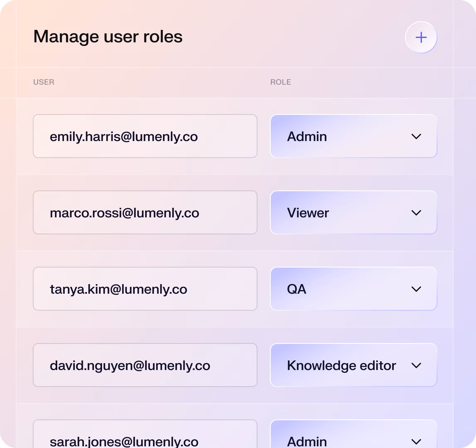Screen dimensions: 476x448
Task: Click chevron arrow in sarah.jones role dropdown
Action: pos(416,442)
